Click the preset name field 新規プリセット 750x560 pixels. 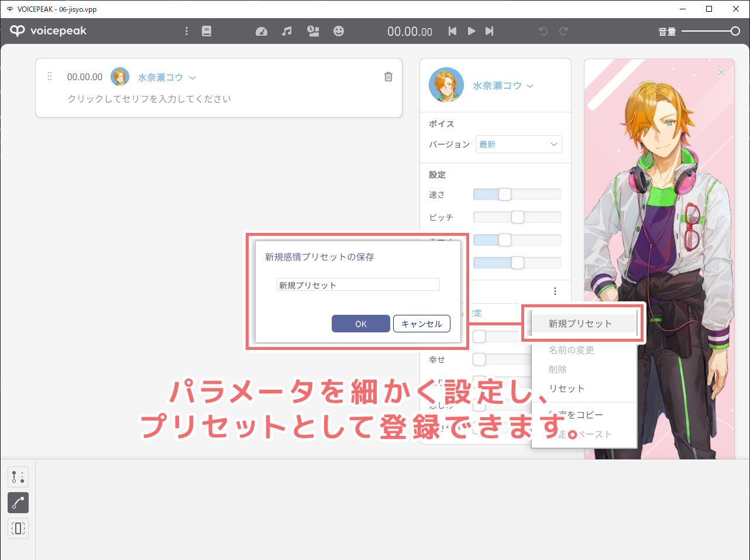tap(357, 285)
